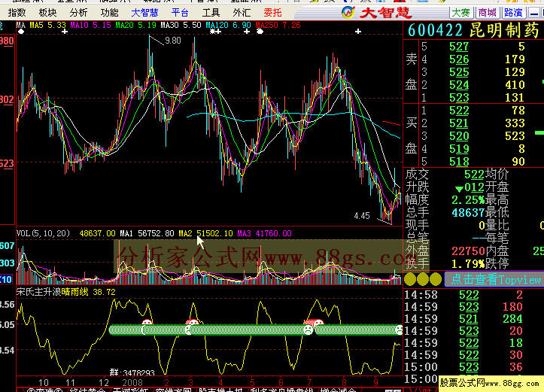Click buy level 1 price 522
Screen dimensions: 544x392
[459, 111]
